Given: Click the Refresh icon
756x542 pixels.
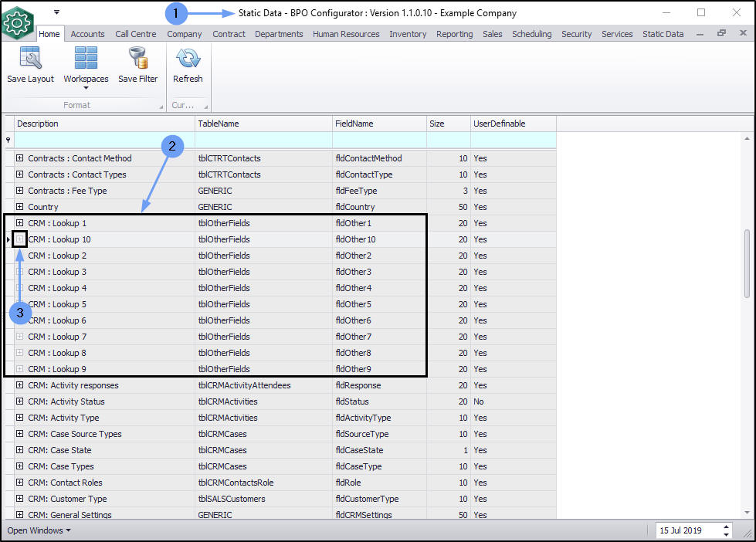Looking at the screenshot, I should [x=188, y=58].
